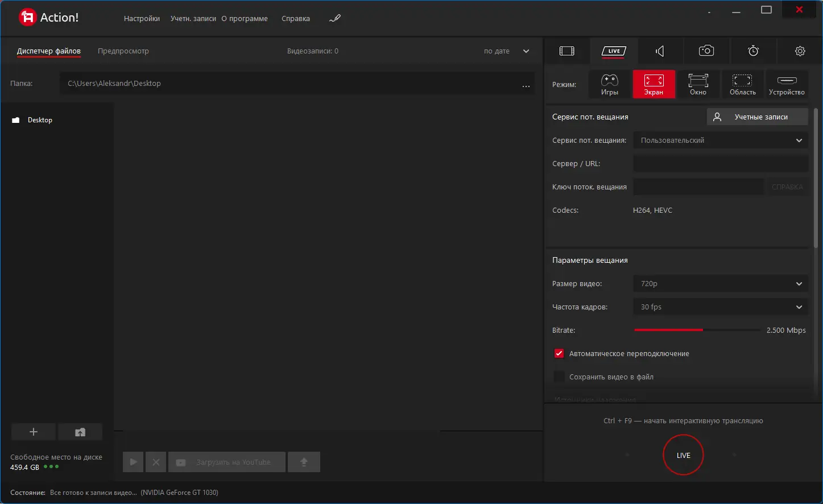Click the delete recording X button
Viewport: 823px width, 504px height.
[156, 462]
